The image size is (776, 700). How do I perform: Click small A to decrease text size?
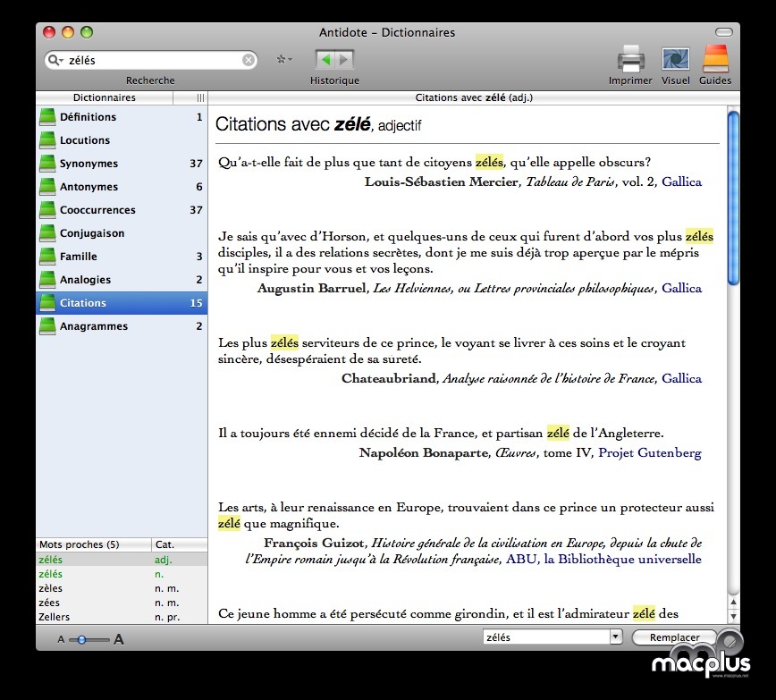(61, 639)
